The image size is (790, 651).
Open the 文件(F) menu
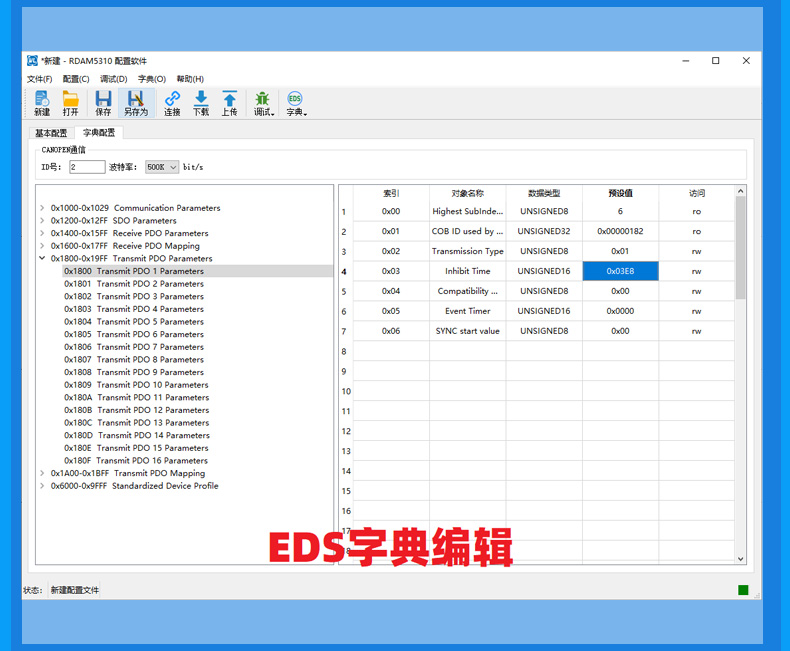(x=40, y=79)
